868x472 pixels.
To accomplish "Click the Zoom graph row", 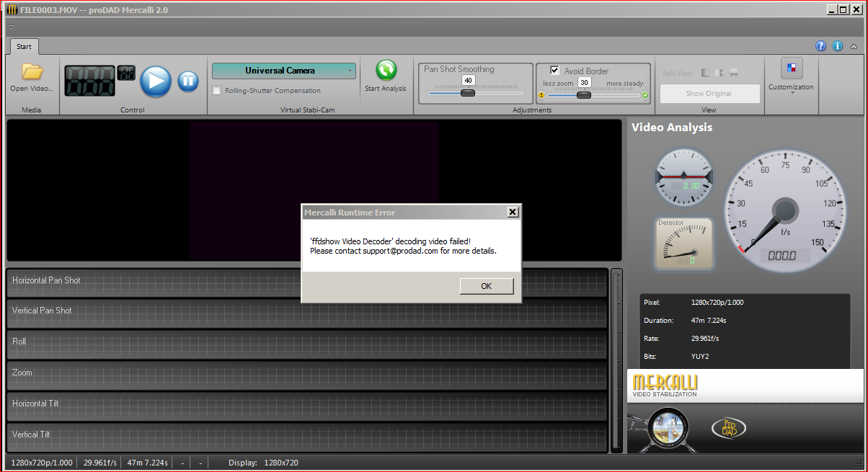I will (x=306, y=375).
